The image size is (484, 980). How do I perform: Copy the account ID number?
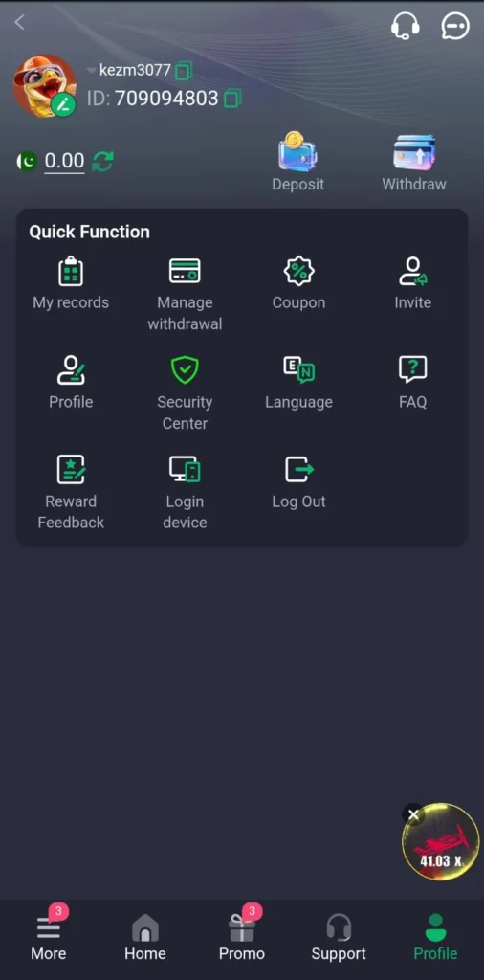click(x=231, y=99)
